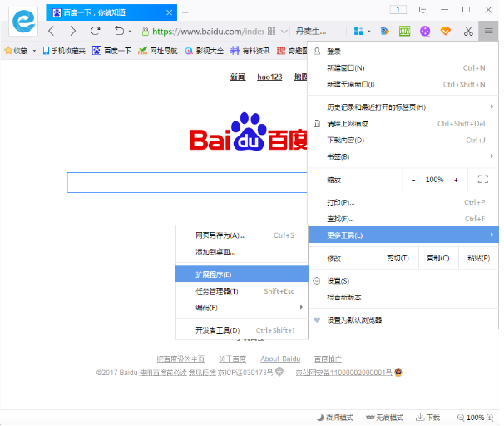Image resolution: width=504 pixels, height=426 pixels.
Task: Click the browser logo icon
Action: [x=23, y=22]
